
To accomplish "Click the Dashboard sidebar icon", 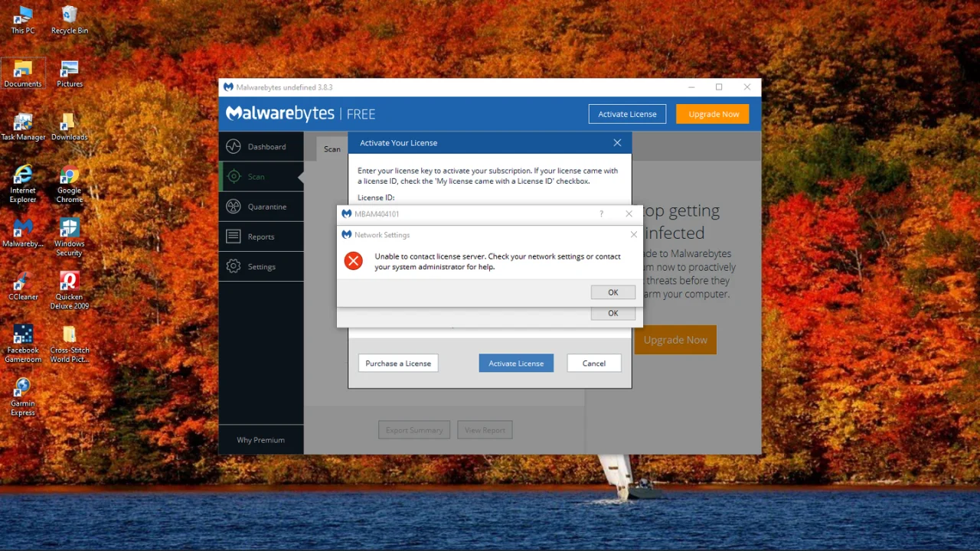I will [x=234, y=146].
